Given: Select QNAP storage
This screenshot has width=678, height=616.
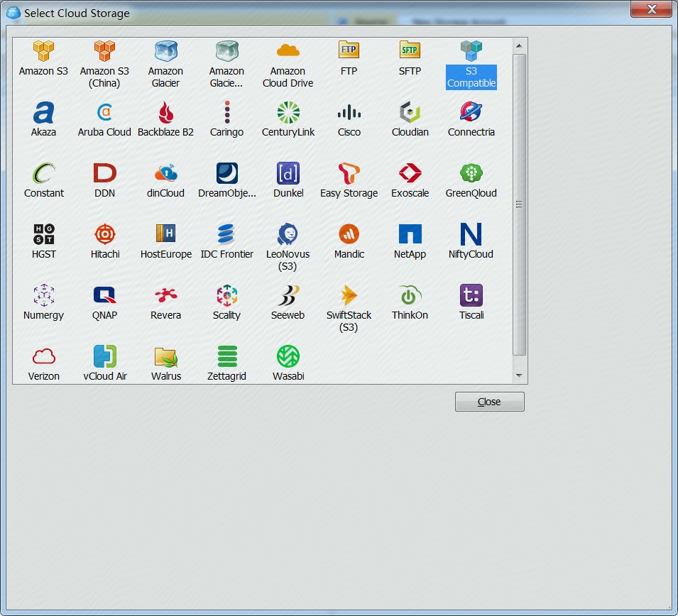Looking at the screenshot, I should pyautogui.click(x=104, y=295).
